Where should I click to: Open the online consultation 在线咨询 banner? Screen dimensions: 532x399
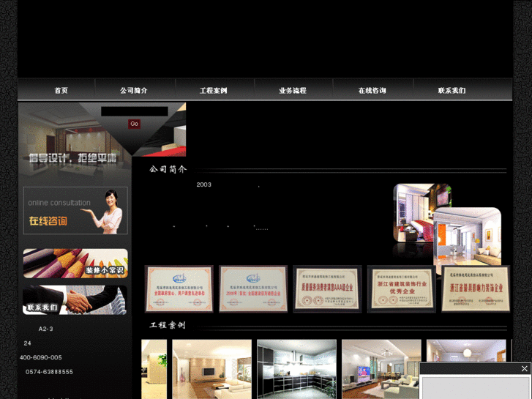point(75,211)
